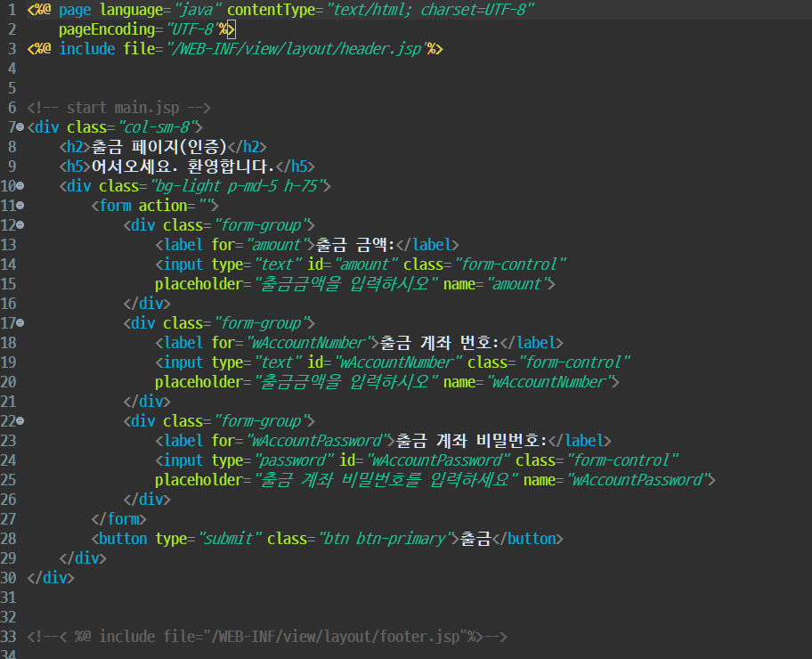Click the placeholder text on line 20
The image size is (812, 659).
[x=346, y=382]
